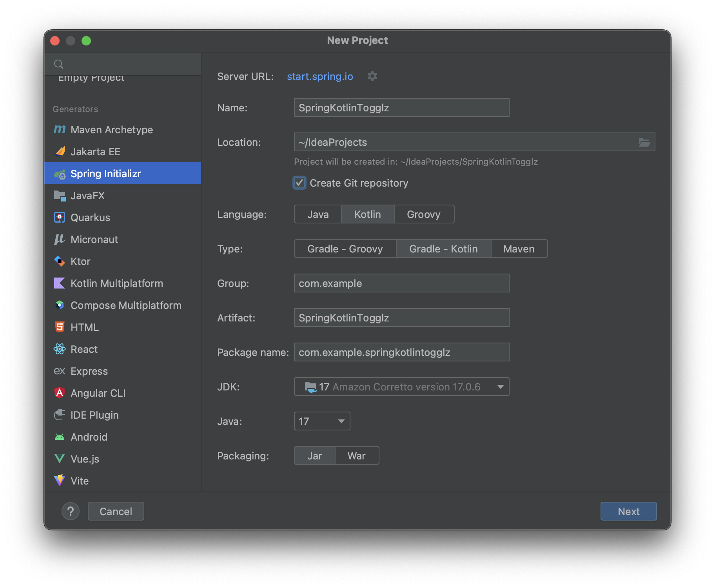
Task: Click the Android robot icon
Action: pos(60,437)
